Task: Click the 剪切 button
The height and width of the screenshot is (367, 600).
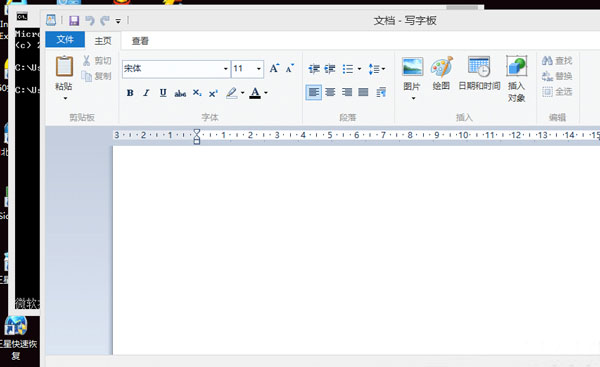Action: pyautogui.click(x=97, y=60)
